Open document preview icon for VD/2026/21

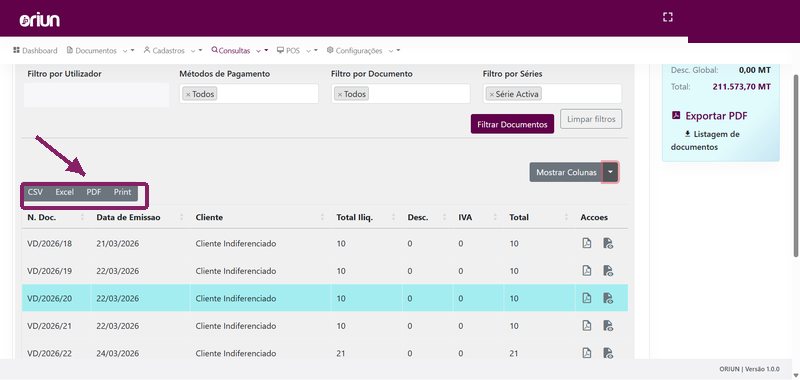(x=608, y=325)
